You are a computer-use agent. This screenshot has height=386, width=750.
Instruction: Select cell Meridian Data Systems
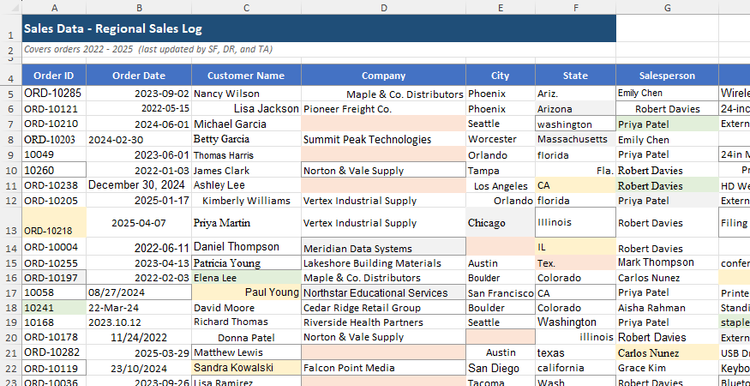point(383,247)
